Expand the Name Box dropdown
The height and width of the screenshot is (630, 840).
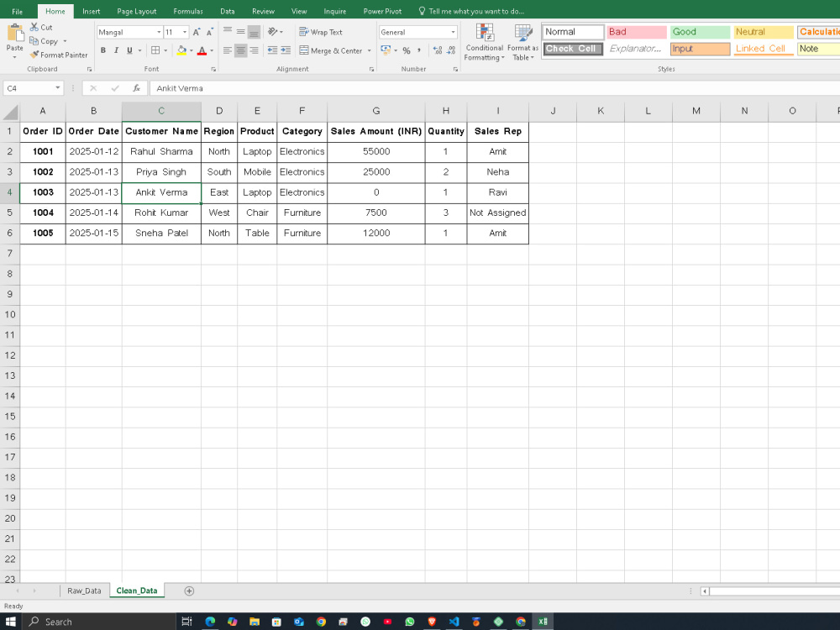(x=57, y=88)
